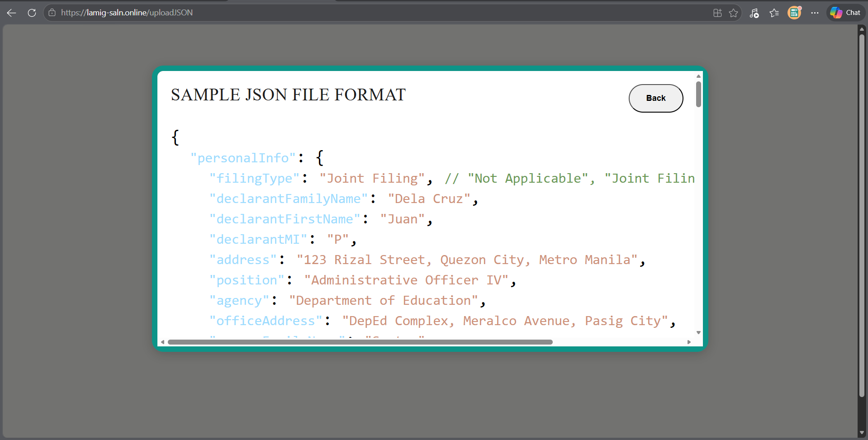The height and width of the screenshot is (440, 868).
Task: Click the right arrow of the horizontal scrollbar
Action: click(689, 342)
